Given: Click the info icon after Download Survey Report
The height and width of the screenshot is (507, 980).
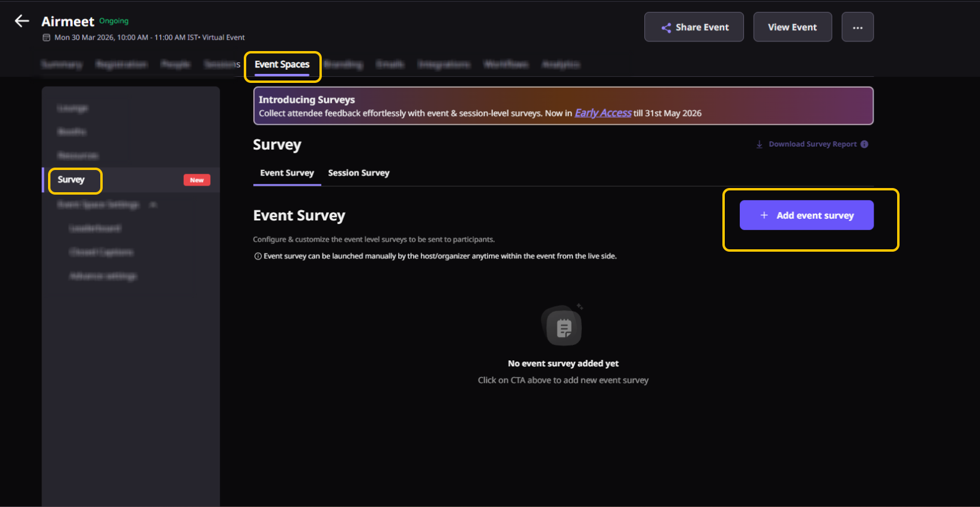Looking at the screenshot, I should pyautogui.click(x=864, y=144).
